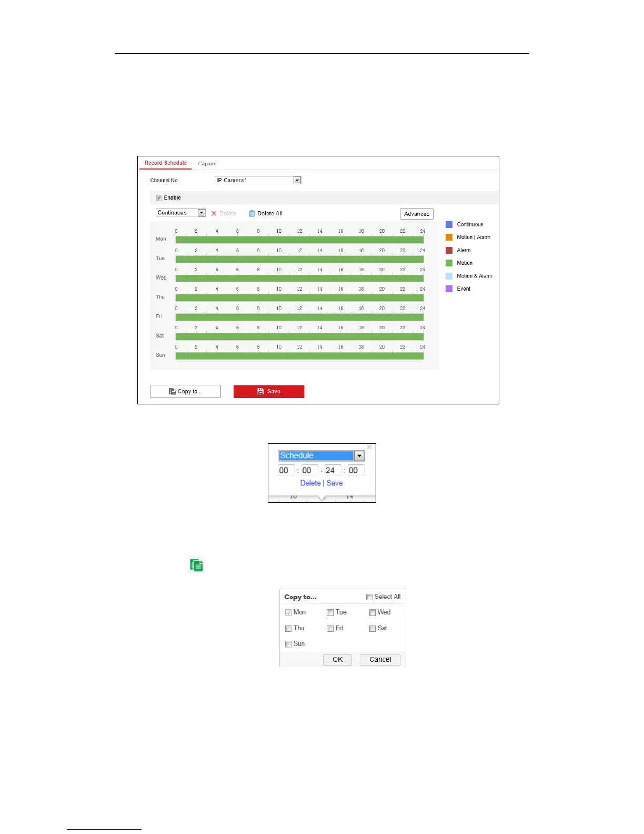Edit the end hour field 24
The image size is (644, 834).
[333, 471]
